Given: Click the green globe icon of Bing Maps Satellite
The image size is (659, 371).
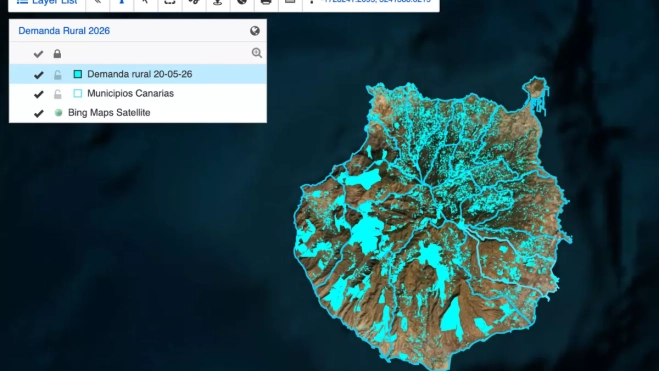Looking at the screenshot, I should coord(58,113).
